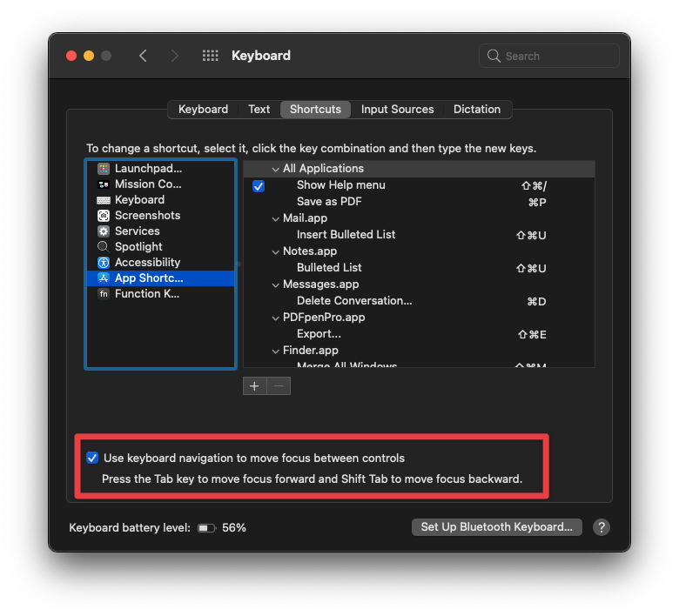This screenshot has height=616, width=679.
Task: Add a new shortcut with plus button
Action: (254, 386)
